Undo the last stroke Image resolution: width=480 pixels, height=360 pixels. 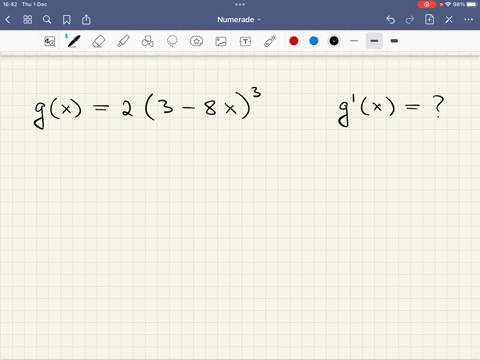point(390,20)
